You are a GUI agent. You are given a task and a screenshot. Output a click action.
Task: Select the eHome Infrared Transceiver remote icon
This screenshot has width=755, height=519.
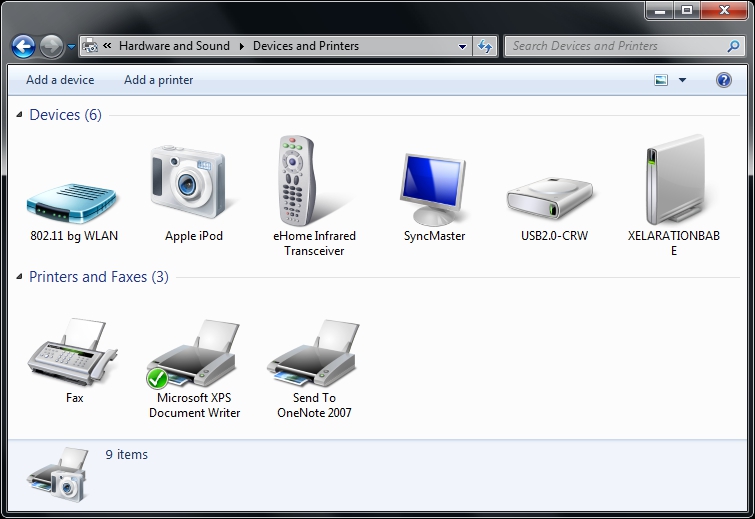point(297,180)
